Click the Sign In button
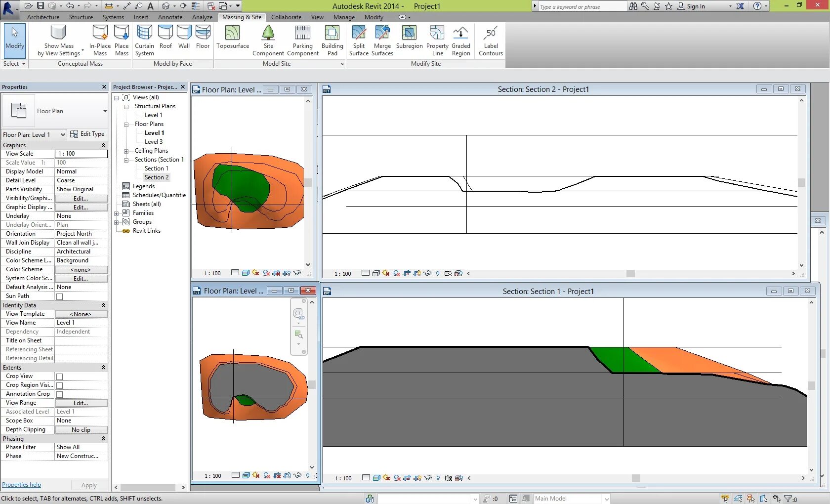Image resolution: width=830 pixels, height=504 pixels. tap(691, 6)
